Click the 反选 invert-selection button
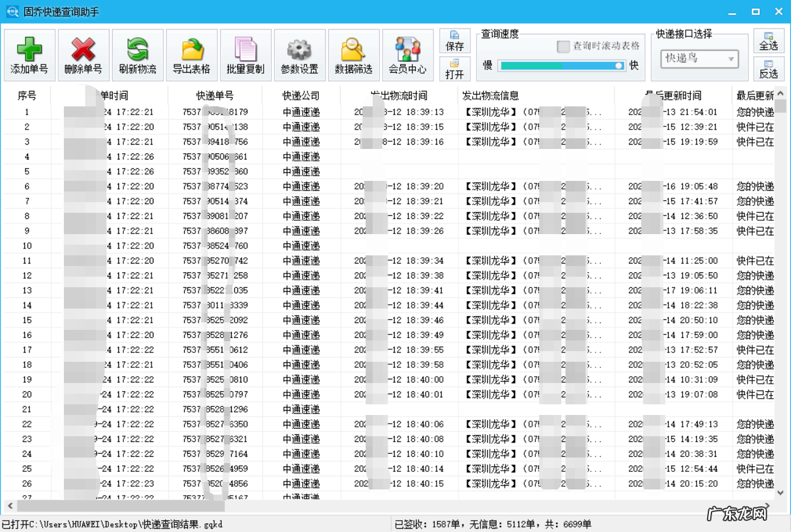 point(769,69)
